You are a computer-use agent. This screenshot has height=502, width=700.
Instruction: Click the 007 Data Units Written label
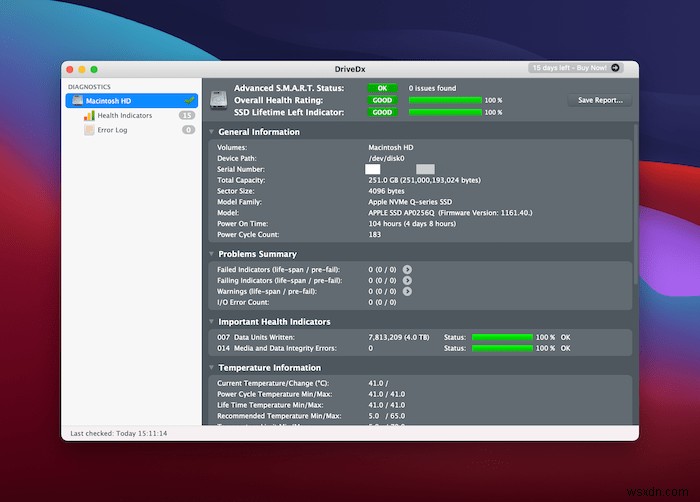point(256,337)
